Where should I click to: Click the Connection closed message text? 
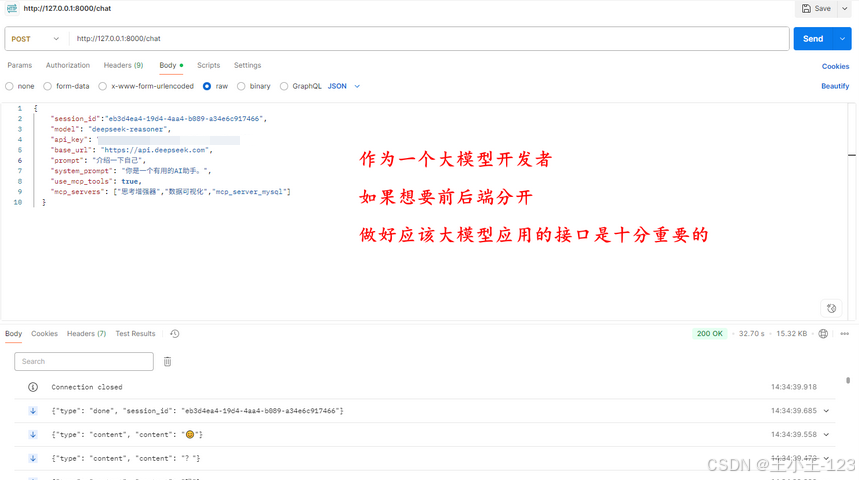87,387
